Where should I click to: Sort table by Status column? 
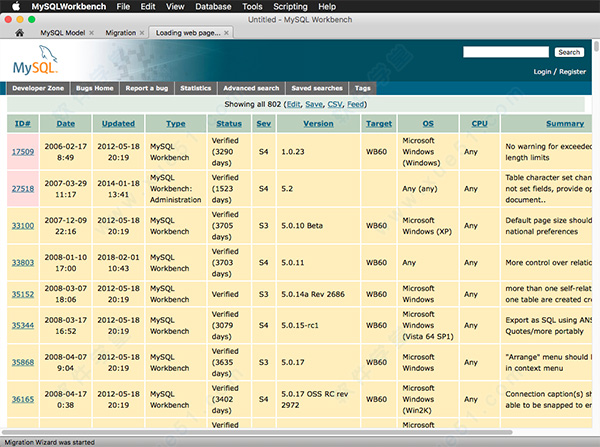click(x=229, y=124)
